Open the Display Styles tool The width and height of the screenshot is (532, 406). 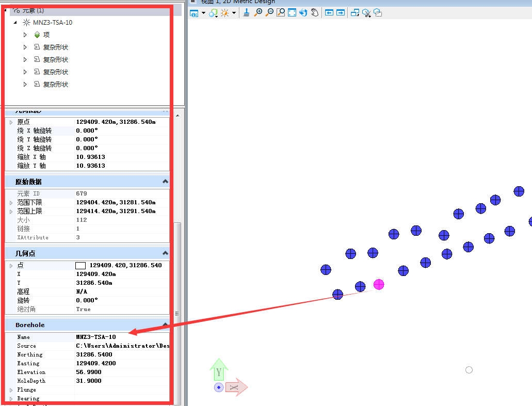click(213, 13)
